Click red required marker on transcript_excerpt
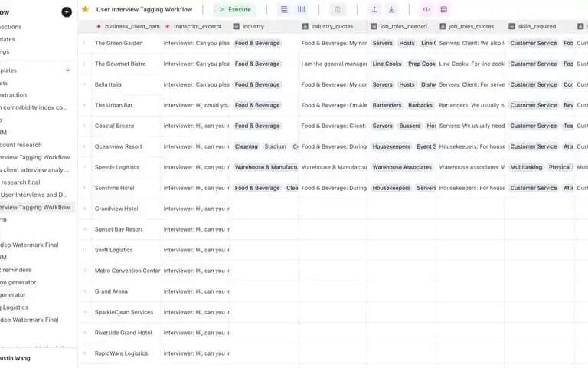The image size is (588, 368). pos(167,26)
